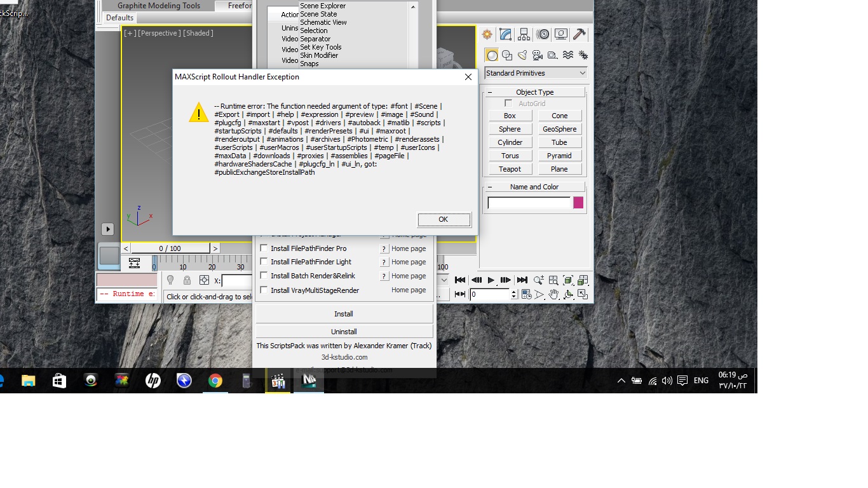
Task: Check Install FilePathFinder Light
Action: tap(264, 262)
